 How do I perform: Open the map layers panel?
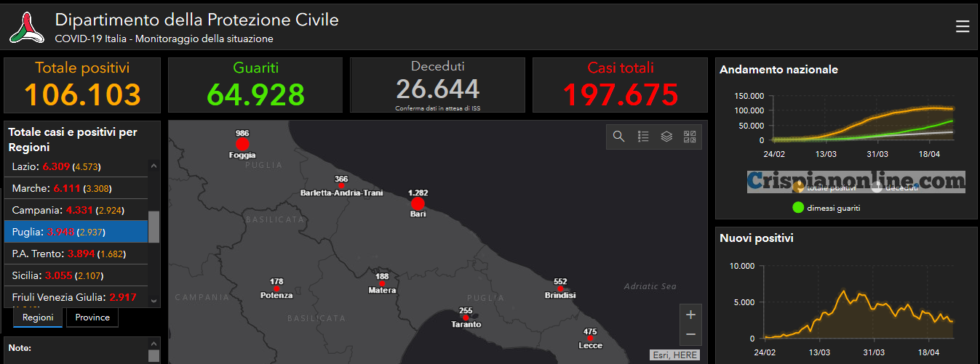pyautogui.click(x=666, y=137)
